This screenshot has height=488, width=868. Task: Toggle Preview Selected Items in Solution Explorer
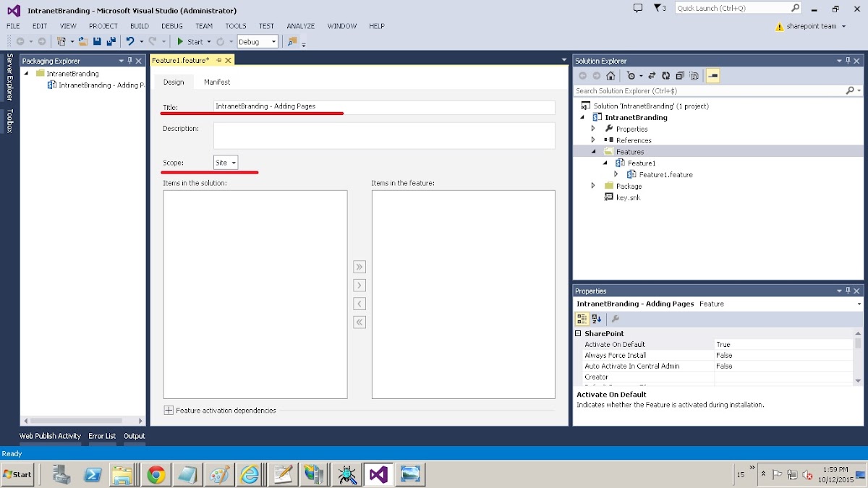712,76
